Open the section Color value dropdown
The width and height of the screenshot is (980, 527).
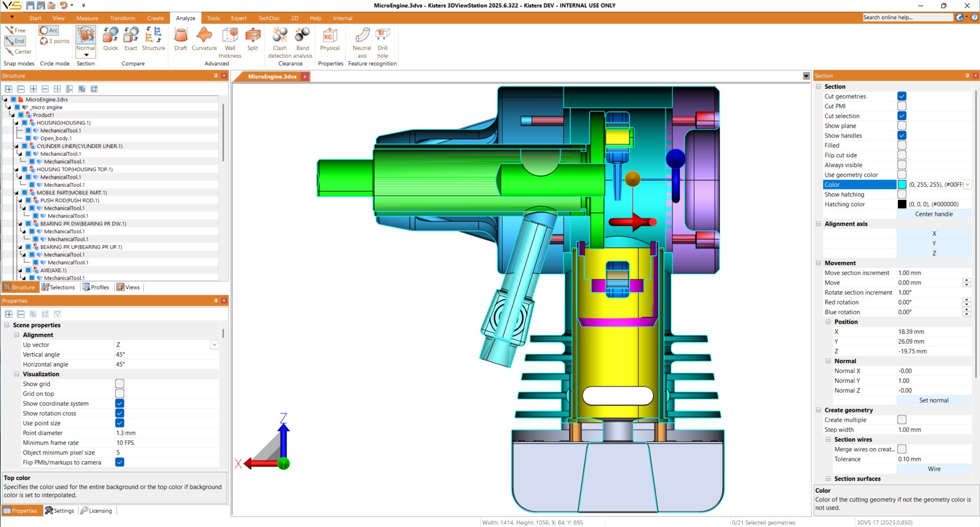pyautogui.click(x=967, y=185)
